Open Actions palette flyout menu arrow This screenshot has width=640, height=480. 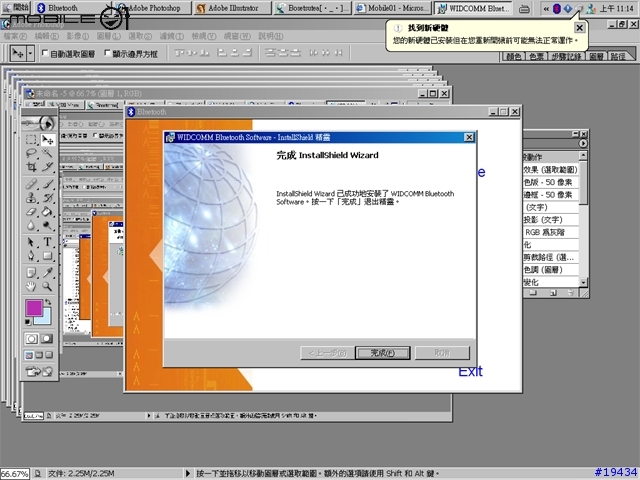pos(582,144)
